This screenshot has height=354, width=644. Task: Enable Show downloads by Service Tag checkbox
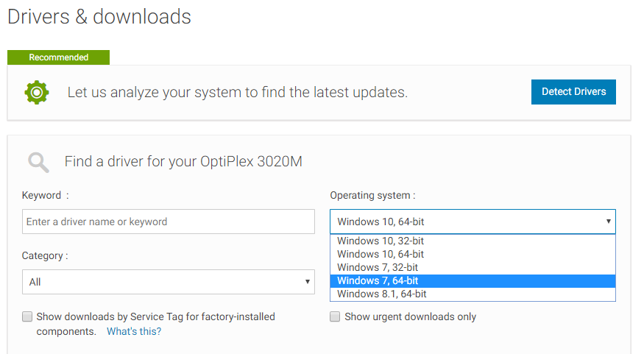(x=27, y=316)
